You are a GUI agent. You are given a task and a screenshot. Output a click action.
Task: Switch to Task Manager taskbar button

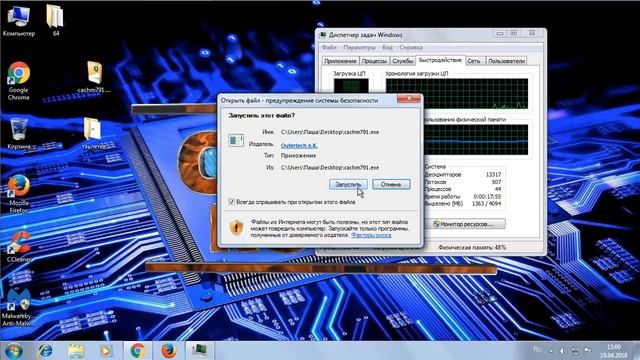point(200,351)
